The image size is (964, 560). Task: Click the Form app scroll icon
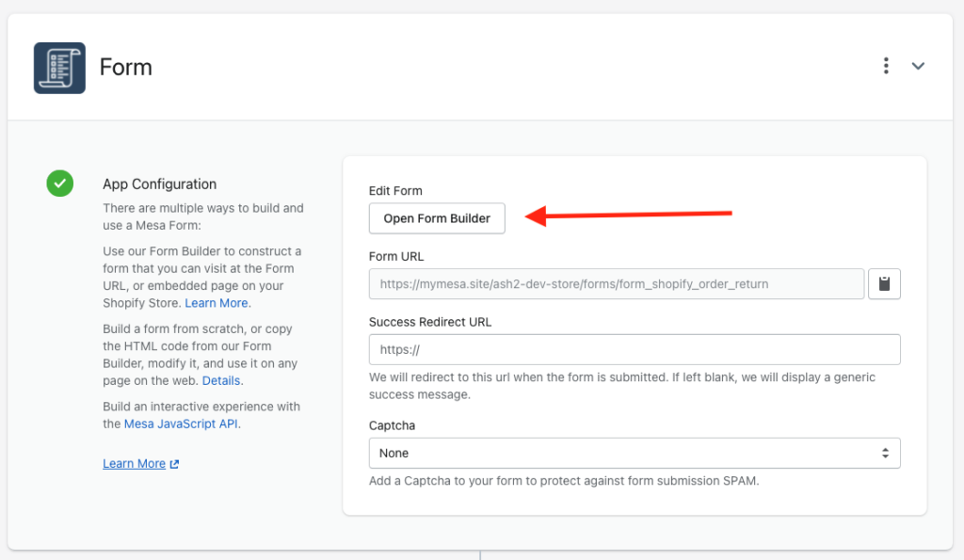tap(59, 68)
